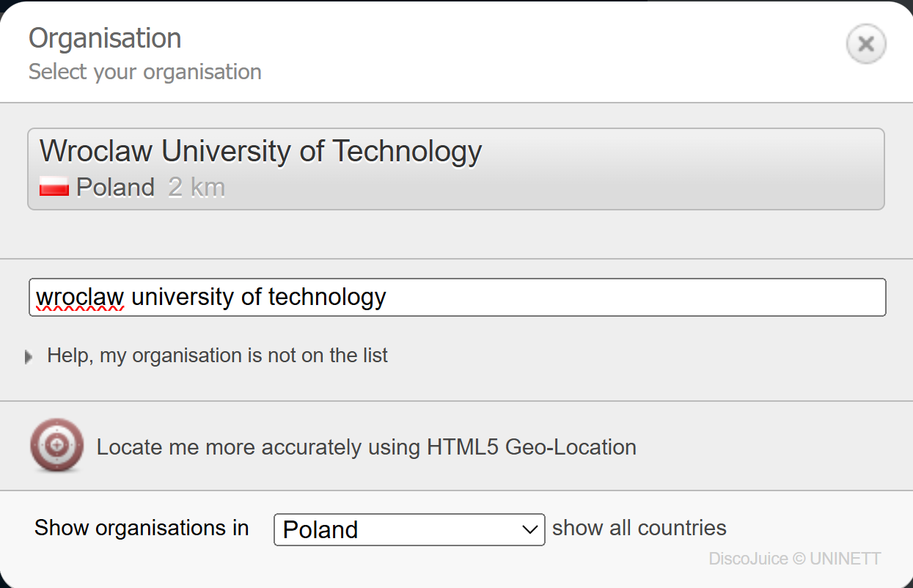Image resolution: width=913 pixels, height=588 pixels.
Task: Click the DiscoJuice © UNINETT credit
Action: (x=796, y=558)
